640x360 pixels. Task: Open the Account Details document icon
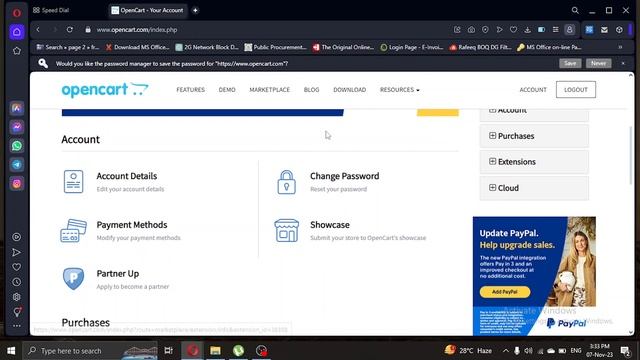click(73, 181)
